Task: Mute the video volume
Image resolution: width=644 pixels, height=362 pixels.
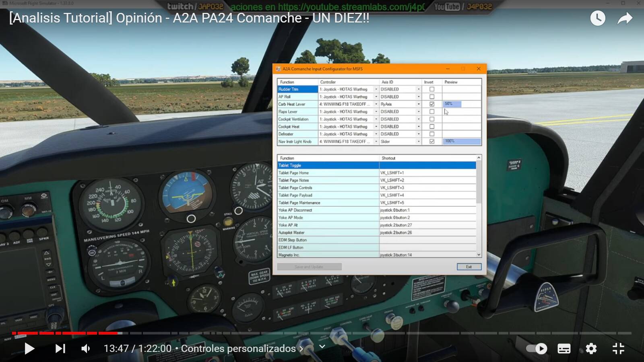Action: pos(86,348)
